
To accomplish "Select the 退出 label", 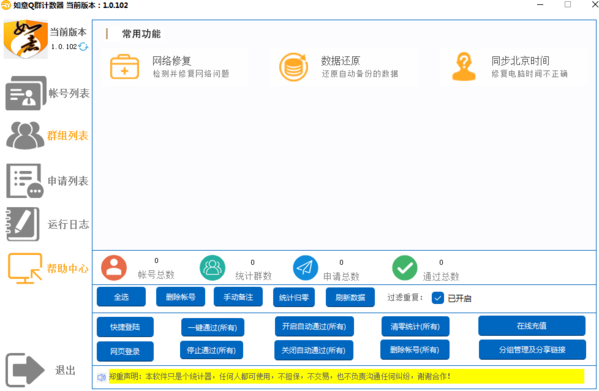I will [x=65, y=370].
